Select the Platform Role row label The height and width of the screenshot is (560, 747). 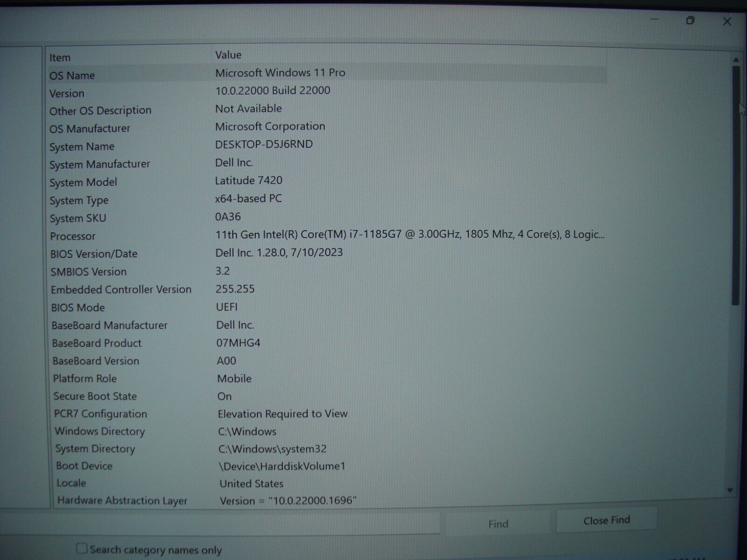click(85, 378)
